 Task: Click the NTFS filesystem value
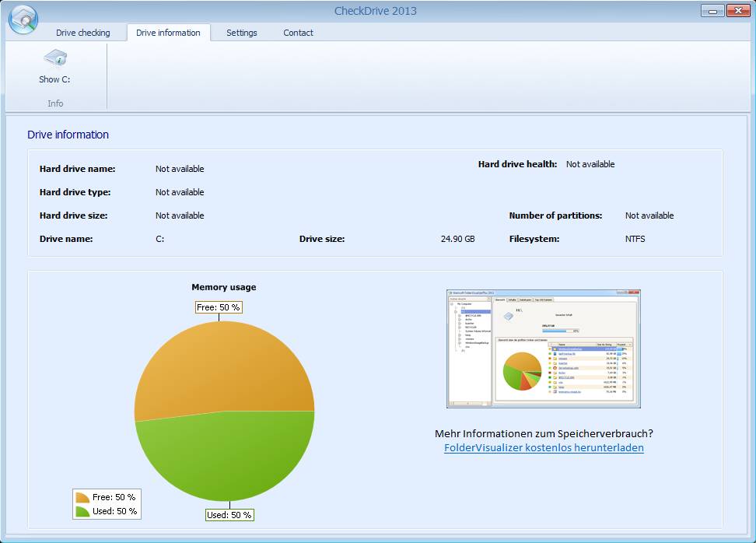coord(635,239)
